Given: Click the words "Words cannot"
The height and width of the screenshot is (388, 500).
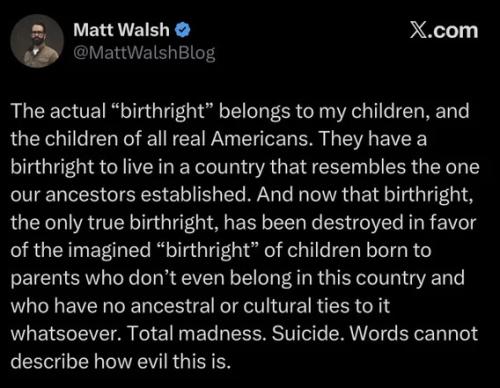Looking at the screenshot, I should 414,333.
